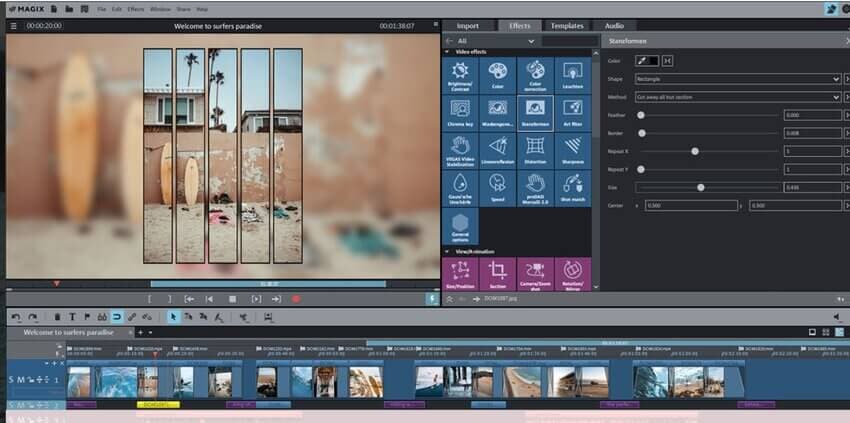Open the Edit menu
Image resolution: width=850 pixels, height=423 pixels.
(117, 10)
